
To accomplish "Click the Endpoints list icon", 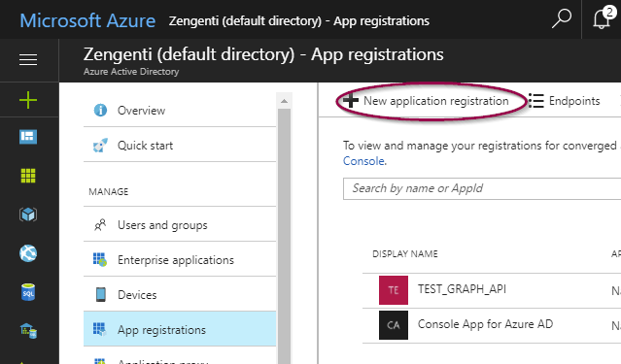I will [x=535, y=101].
